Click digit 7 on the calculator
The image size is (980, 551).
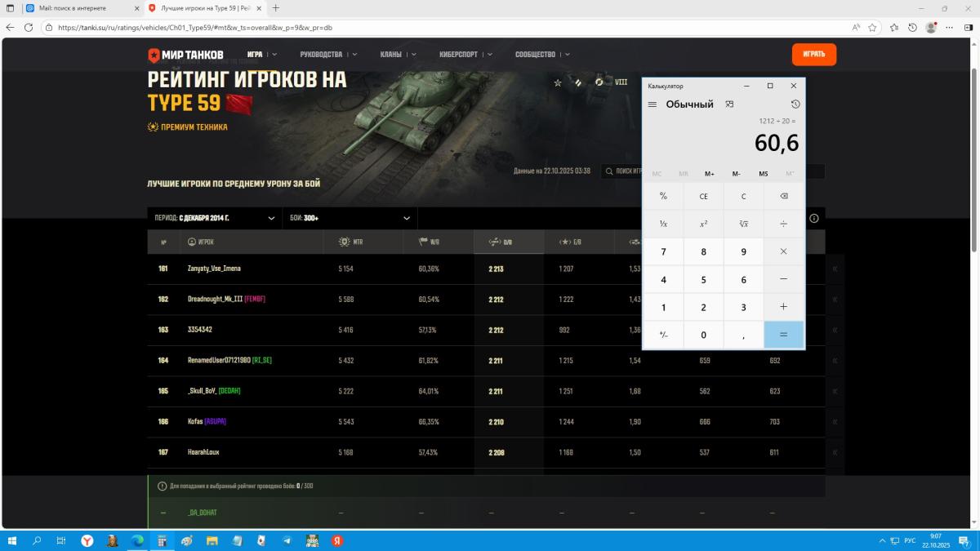pyautogui.click(x=663, y=251)
